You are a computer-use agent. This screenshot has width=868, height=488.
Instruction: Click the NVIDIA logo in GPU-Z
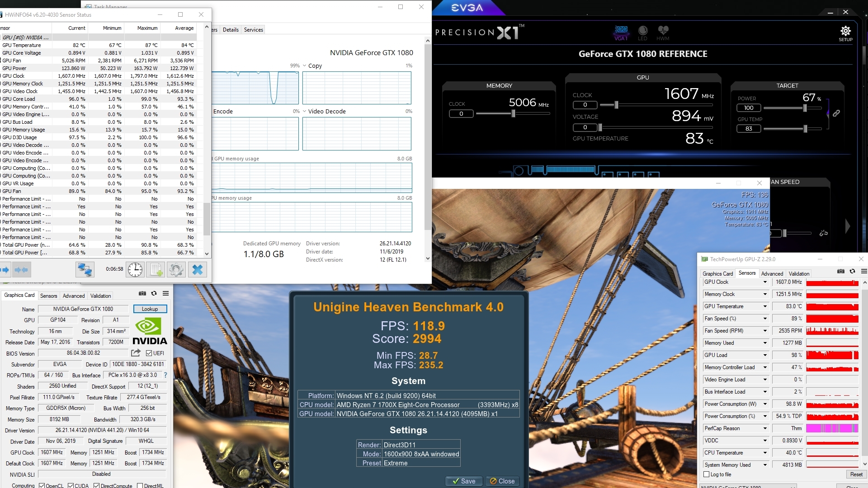(x=150, y=331)
